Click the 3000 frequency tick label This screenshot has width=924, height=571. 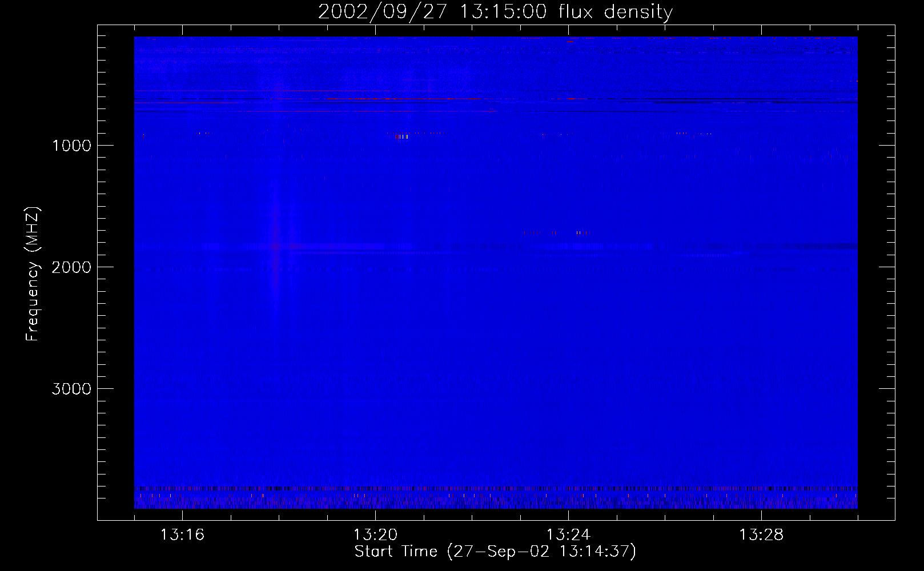[x=71, y=389]
